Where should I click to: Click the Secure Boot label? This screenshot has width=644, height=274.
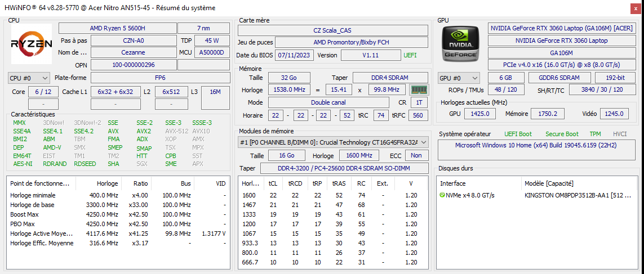point(562,134)
